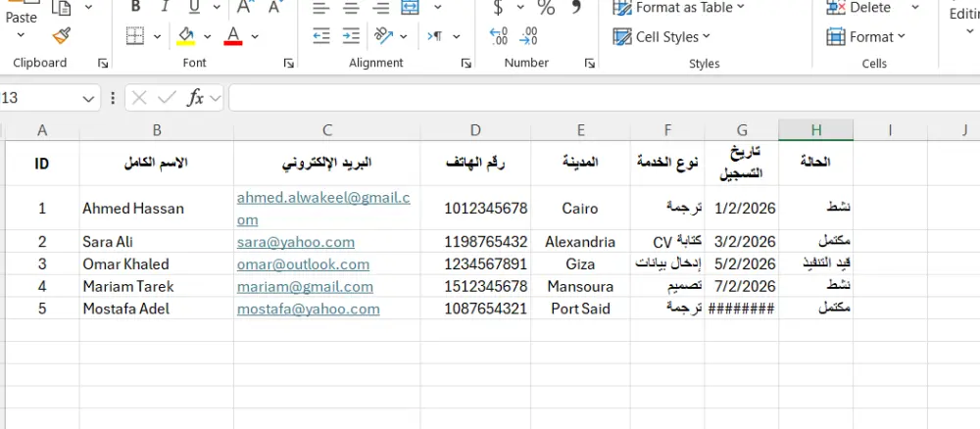The width and height of the screenshot is (980, 429).
Task: Expand the formula bar function dropdown
Action: click(216, 98)
